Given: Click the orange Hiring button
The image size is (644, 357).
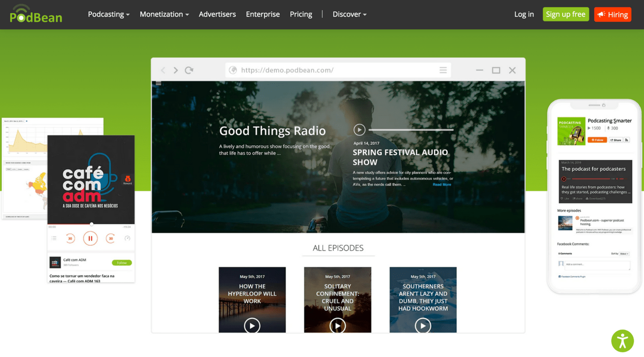Looking at the screenshot, I should 613,14.
